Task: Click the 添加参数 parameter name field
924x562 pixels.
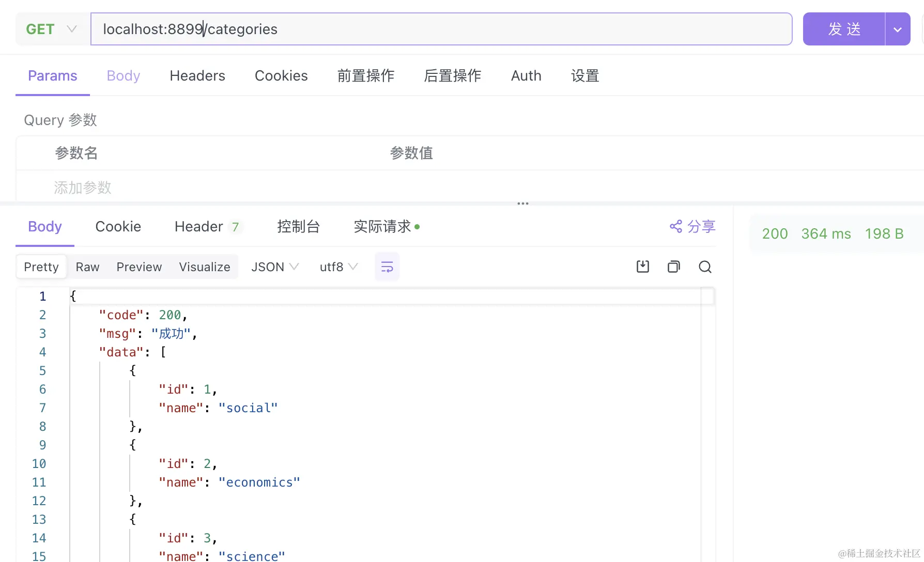Action: [83, 187]
